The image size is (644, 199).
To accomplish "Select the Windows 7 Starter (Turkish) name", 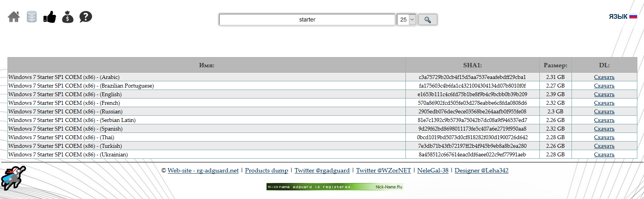I will 65,146.
